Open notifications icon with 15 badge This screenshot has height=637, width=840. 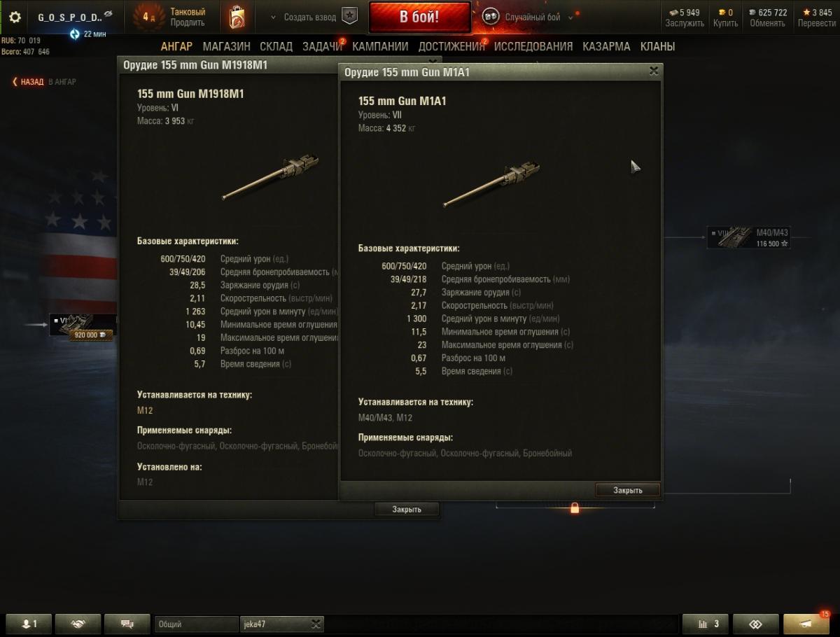click(806, 624)
